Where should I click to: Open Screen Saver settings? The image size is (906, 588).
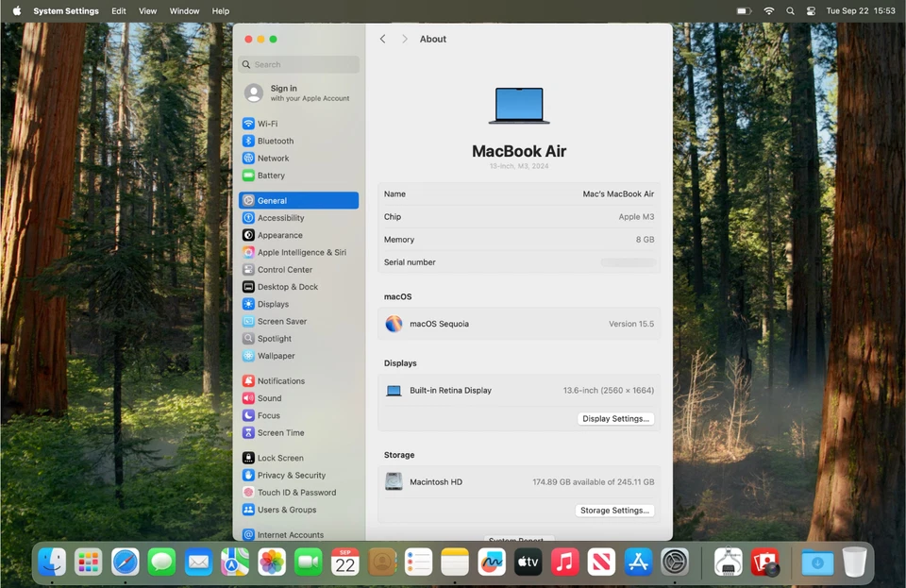[x=298, y=322]
